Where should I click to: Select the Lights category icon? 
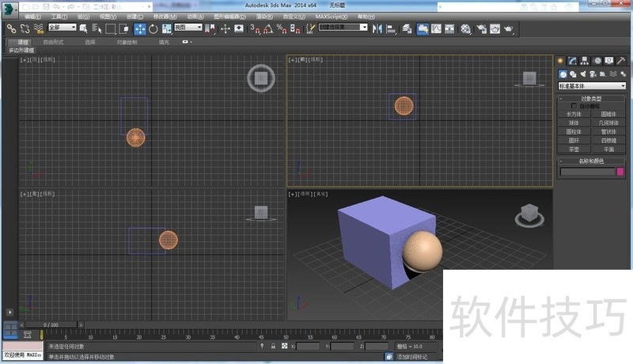(x=583, y=74)
